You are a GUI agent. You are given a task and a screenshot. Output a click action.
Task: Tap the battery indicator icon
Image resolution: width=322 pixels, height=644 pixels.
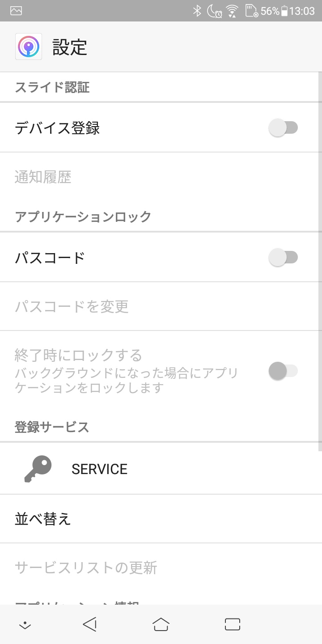tap(284, 11)
